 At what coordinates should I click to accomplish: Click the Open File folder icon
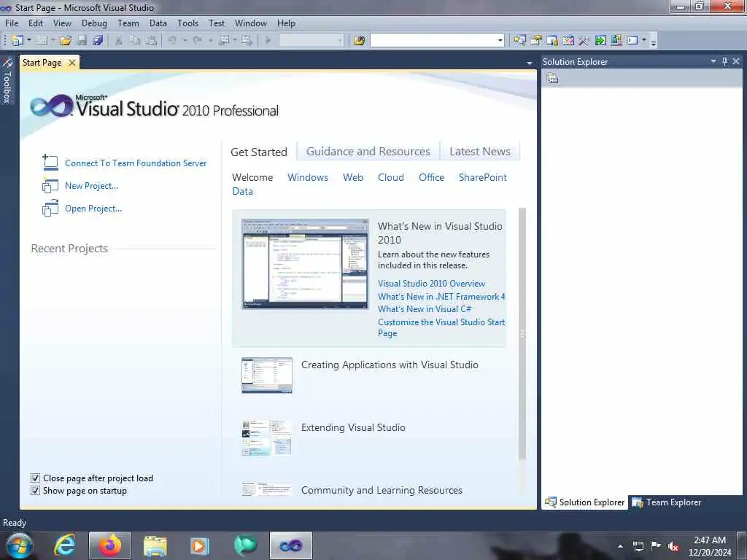pyautogui.click(x=66, y=41)
